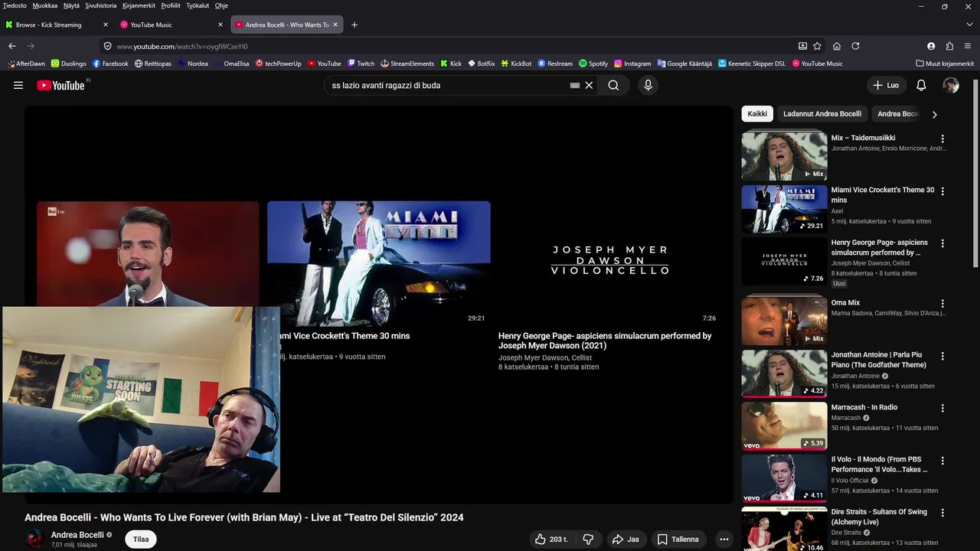Viewport: 980px width, 551px height.
Task: Click the Jaa share button
Action: [626, 539]
